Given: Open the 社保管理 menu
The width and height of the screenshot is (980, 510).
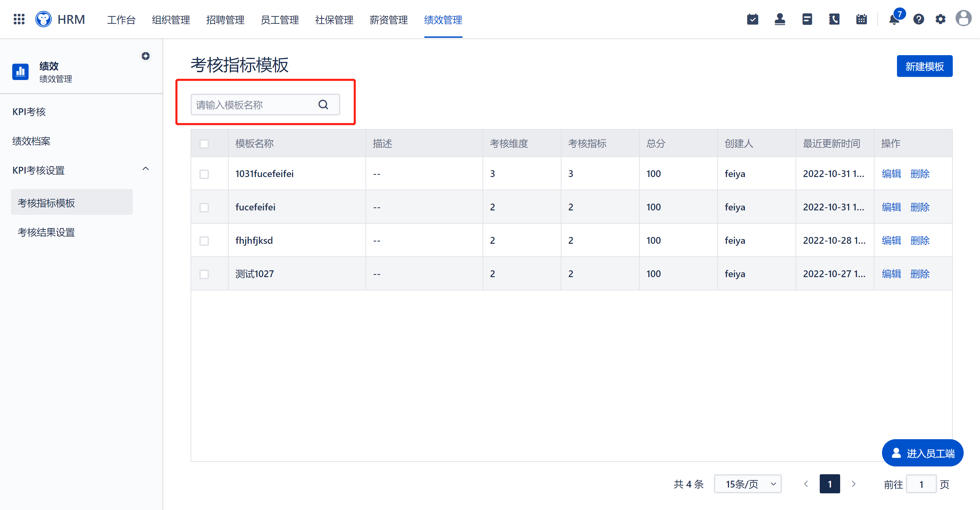Looking at the screenshot, I should 334,20.
